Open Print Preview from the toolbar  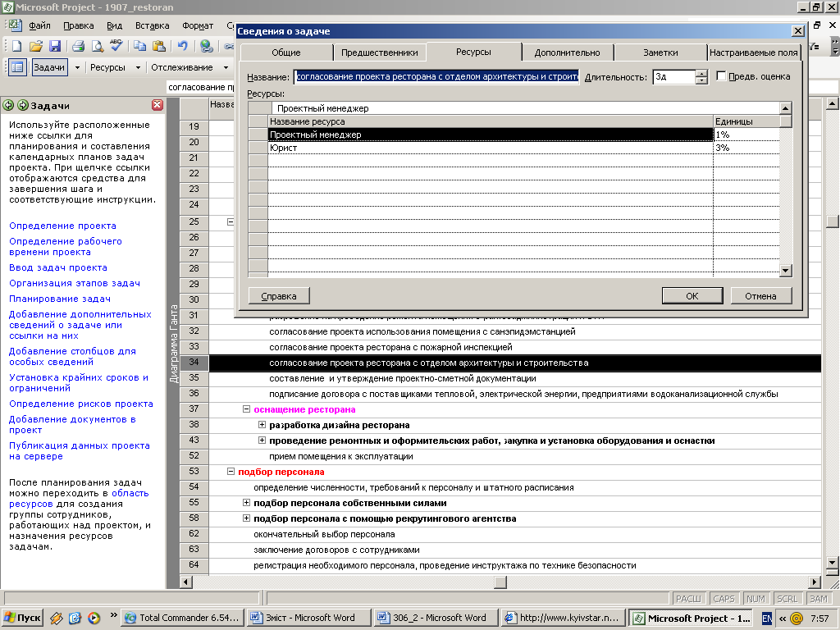coord(98,46)
